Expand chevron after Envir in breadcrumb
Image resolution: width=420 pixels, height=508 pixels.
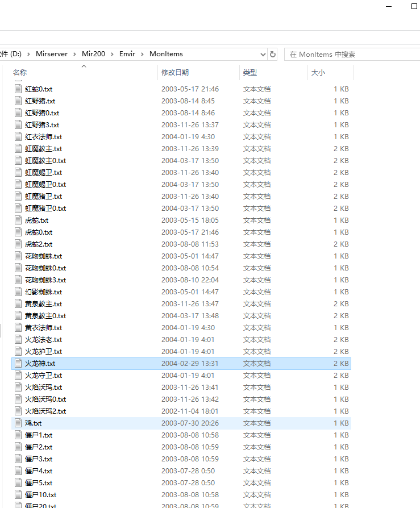(142, 54)
